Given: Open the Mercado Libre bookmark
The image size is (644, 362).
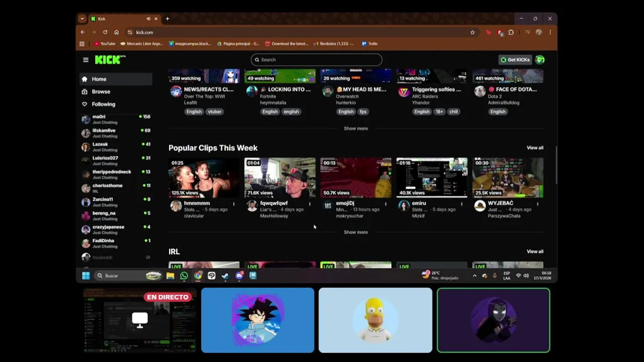Looking at the screenshot, I should coord(142,44).
